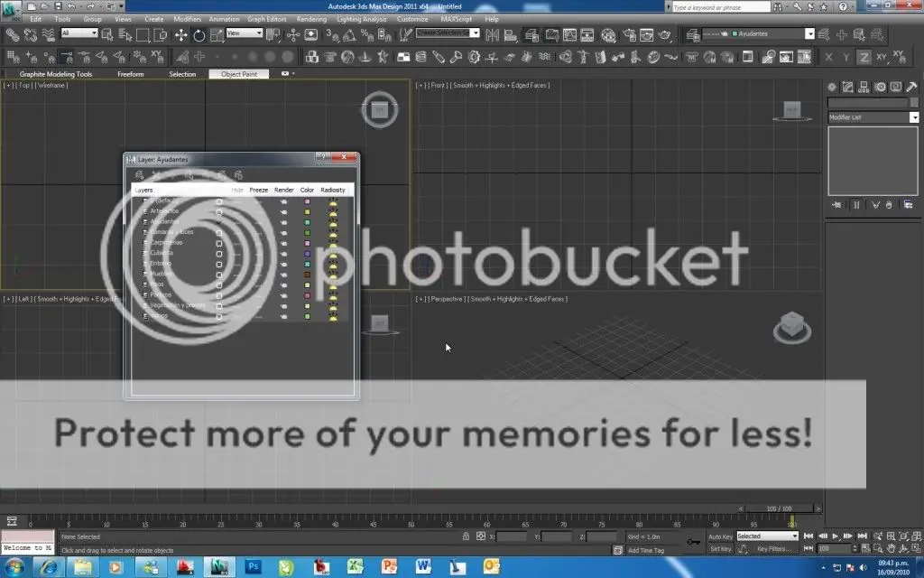Activate the Select and Move tool
The width and height of the screenshot is (924, 578).
[x=180, y=35]
